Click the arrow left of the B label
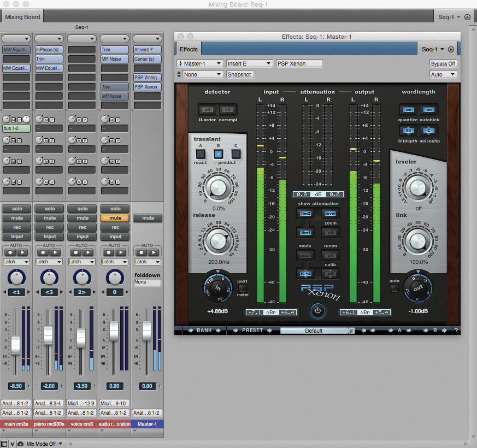 point(426,331)
